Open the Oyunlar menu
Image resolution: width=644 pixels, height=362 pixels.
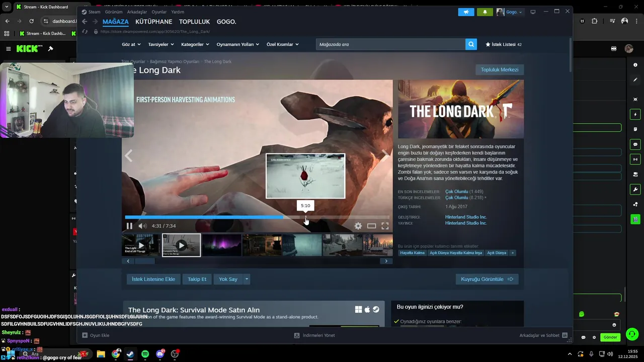[x=159, y=12]
